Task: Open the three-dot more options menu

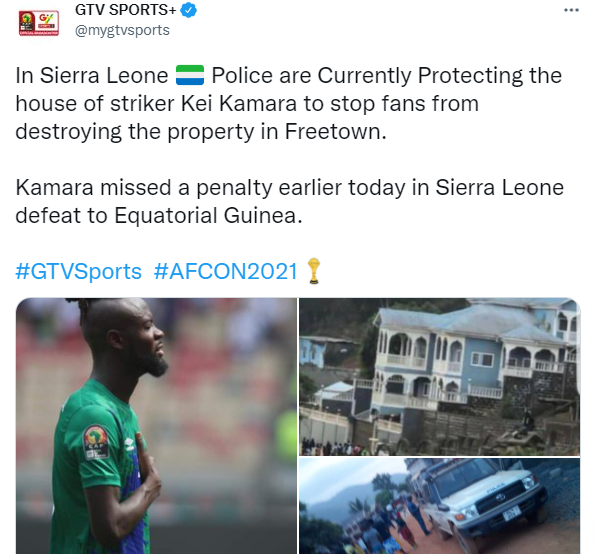Action: pos(571,10)
